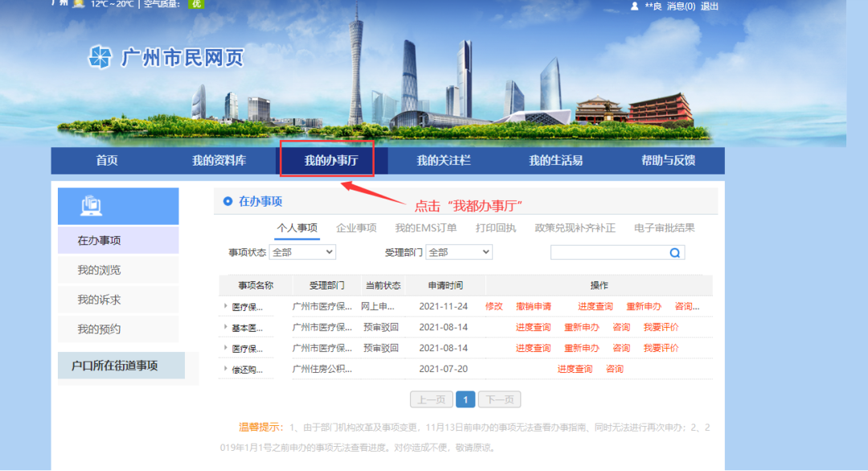Open the 事项状态 dropdown

click(x=302, y=252)
